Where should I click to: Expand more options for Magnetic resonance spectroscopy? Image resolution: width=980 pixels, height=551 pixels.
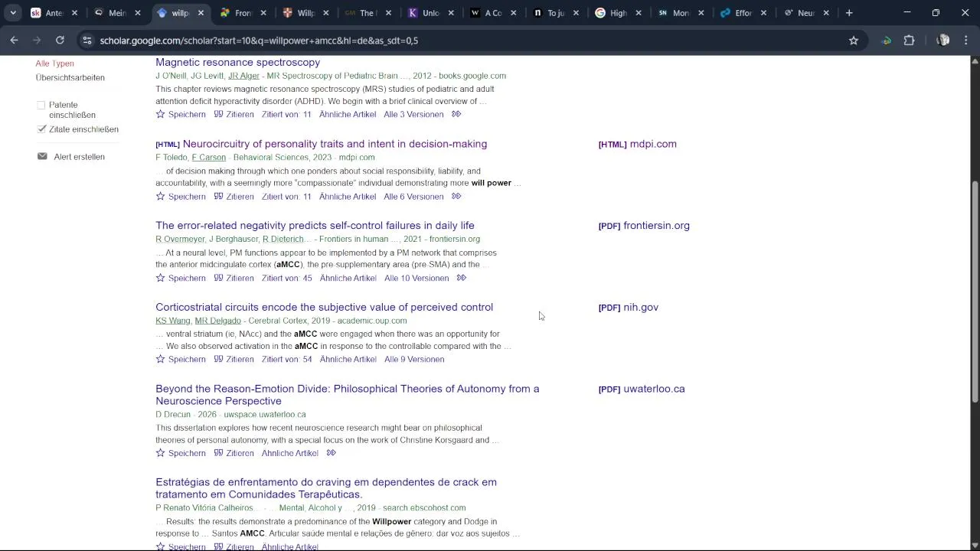[456, 114]
